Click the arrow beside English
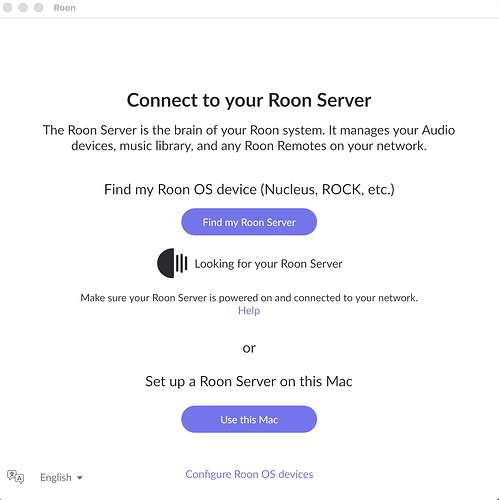Viewport: 499px width, 500px height. (80, 478)
